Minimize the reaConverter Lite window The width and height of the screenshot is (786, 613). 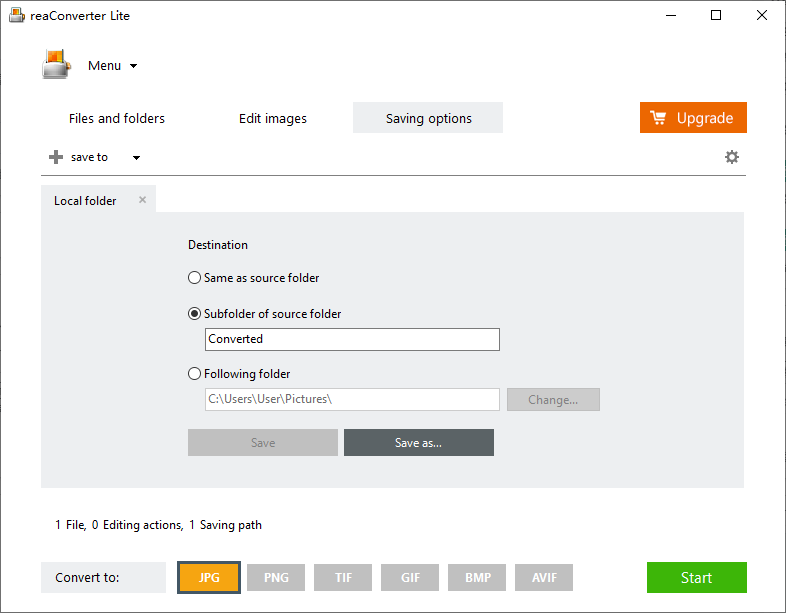click(670, 15)
